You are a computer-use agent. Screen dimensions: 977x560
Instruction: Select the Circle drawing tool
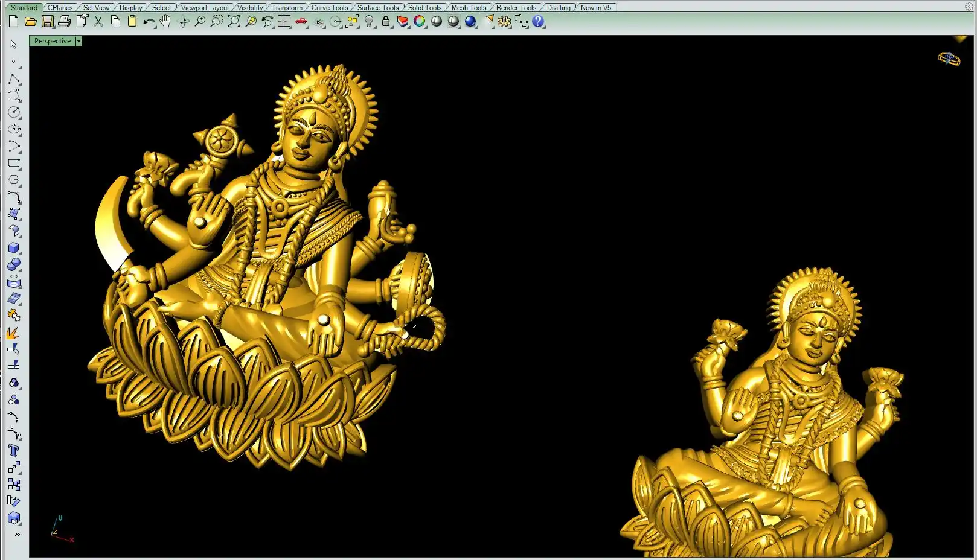point(14,112)
